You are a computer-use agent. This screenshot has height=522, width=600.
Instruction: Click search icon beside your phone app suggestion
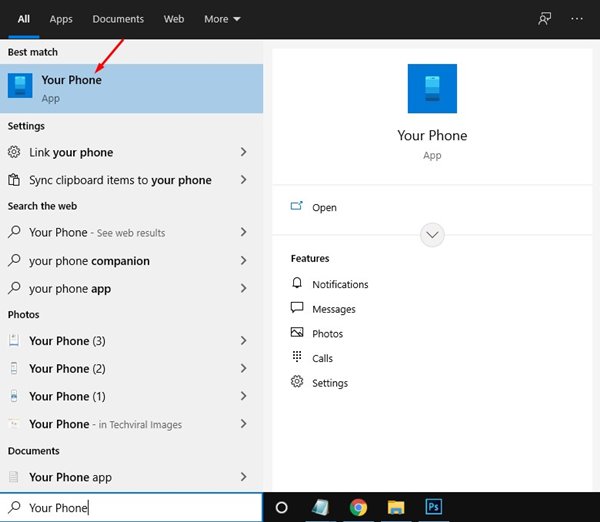[x=14, y=288]
